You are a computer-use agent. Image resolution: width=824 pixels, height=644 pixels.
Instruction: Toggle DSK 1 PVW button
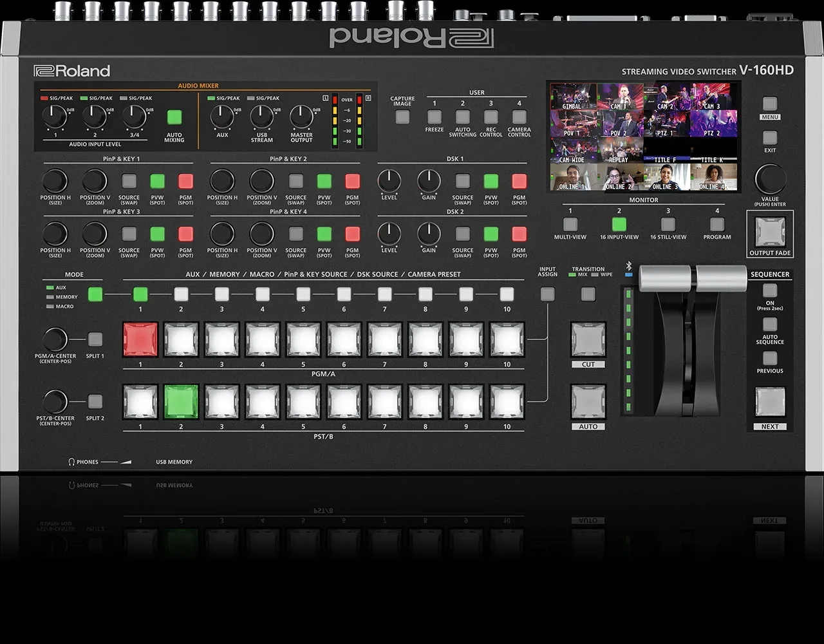click(x=491, y=181)
